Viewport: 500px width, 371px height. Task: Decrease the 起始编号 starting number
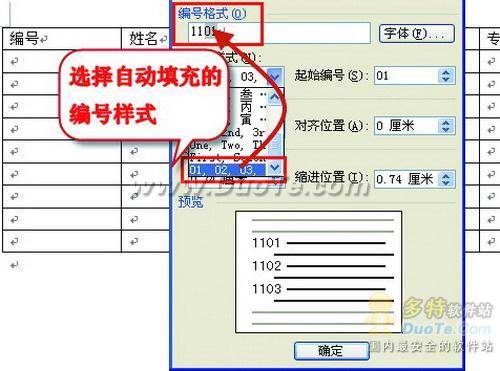(x=446, y=80)
